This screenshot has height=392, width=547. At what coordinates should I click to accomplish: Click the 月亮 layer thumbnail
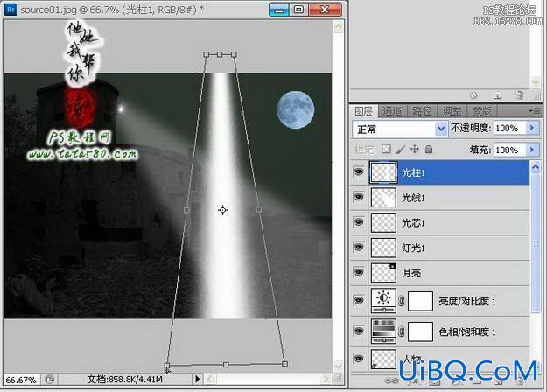[x=383, y=273]
